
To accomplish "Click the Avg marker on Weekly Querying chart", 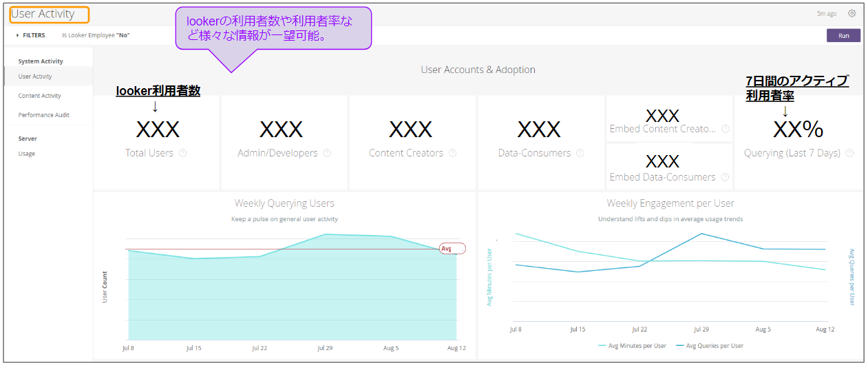I will [x=452, y=249].
